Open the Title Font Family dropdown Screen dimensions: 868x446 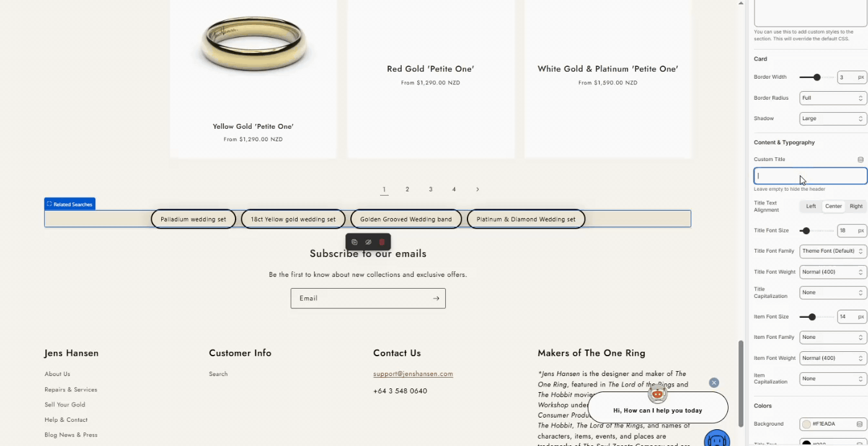[x=833, y=251]
